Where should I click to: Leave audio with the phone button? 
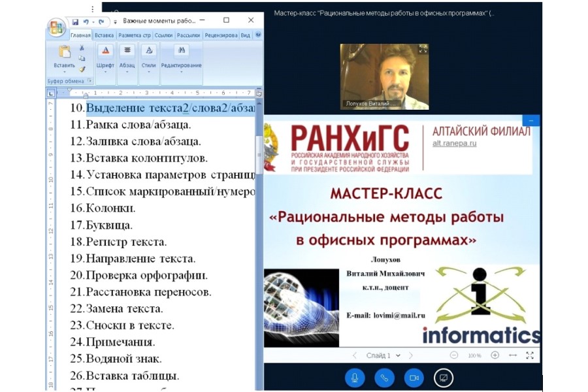[384, 378]
